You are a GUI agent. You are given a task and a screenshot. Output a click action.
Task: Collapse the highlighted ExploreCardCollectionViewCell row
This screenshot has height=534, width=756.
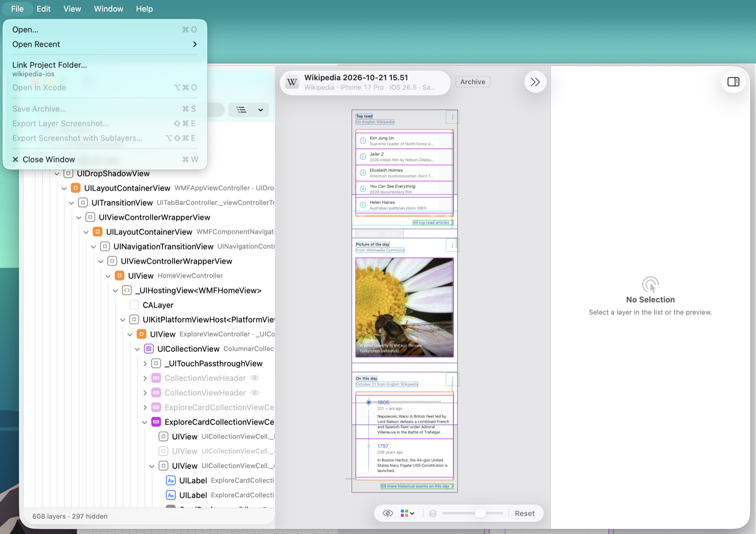[145, 422]
